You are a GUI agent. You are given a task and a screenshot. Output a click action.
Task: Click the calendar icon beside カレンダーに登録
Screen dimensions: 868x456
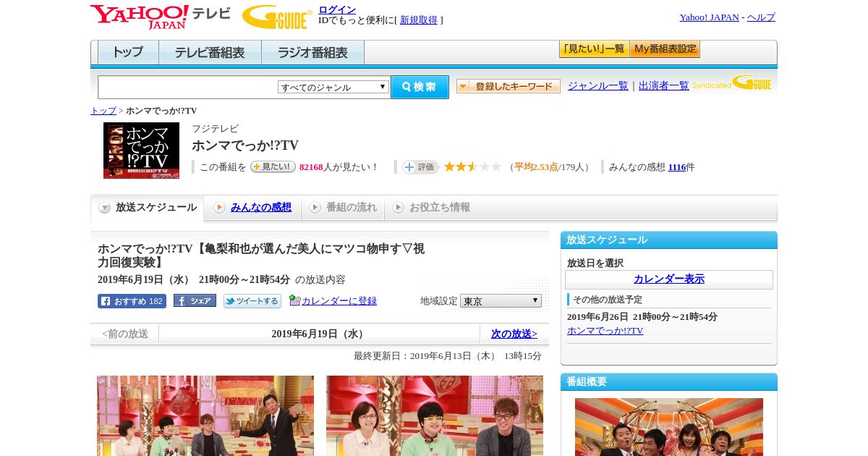[x=294, y=300]
